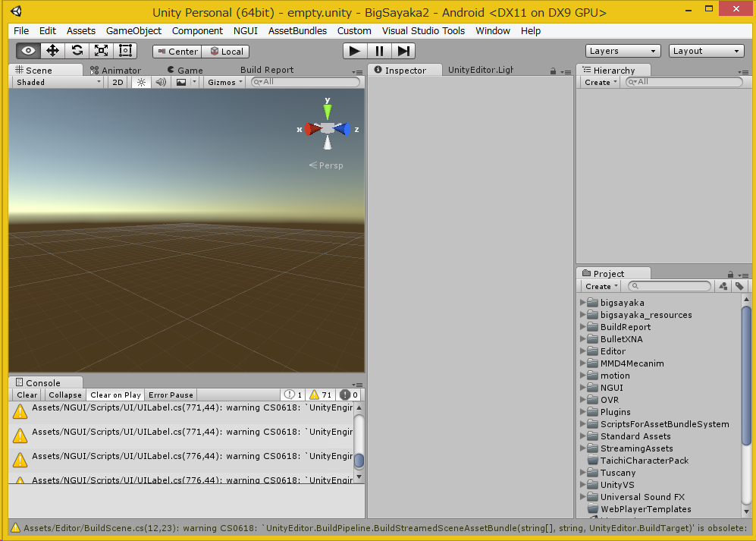Toggle Collapse in Console
Screen dimensions: 756x541
[x=65, y=395]
